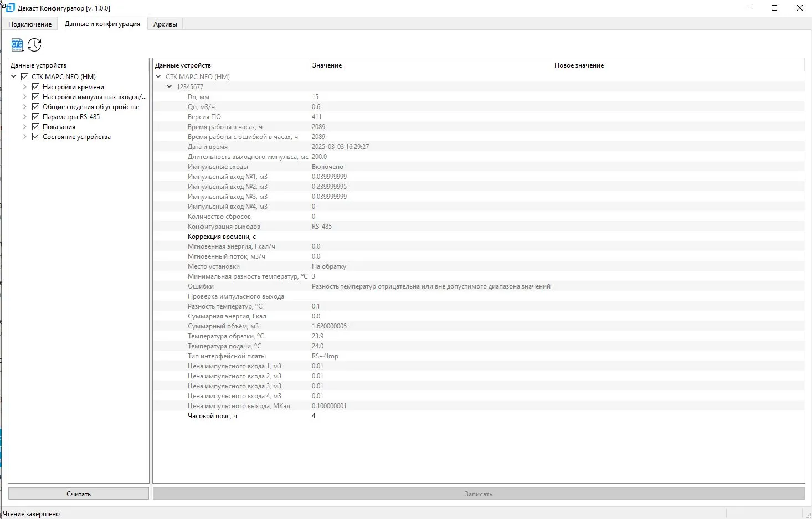Click the Место установки value На обратку
The height and width of the screenshot is (519, 812).
(329, 266)
